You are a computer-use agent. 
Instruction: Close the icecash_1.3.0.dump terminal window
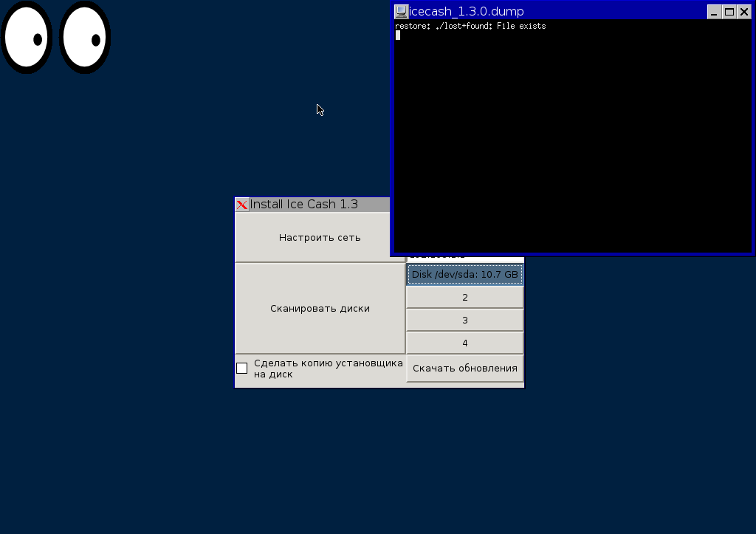744,12
